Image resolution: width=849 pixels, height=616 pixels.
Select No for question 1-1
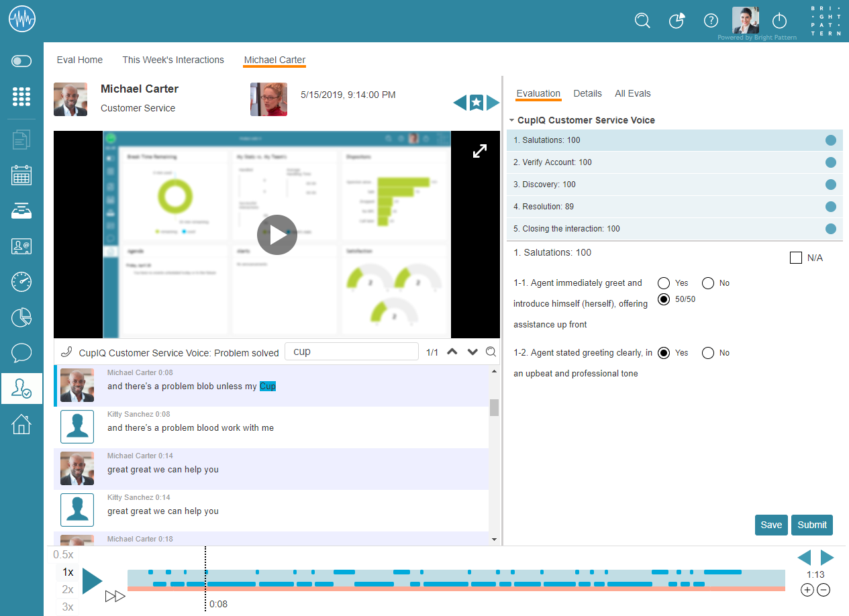[707, 283]
